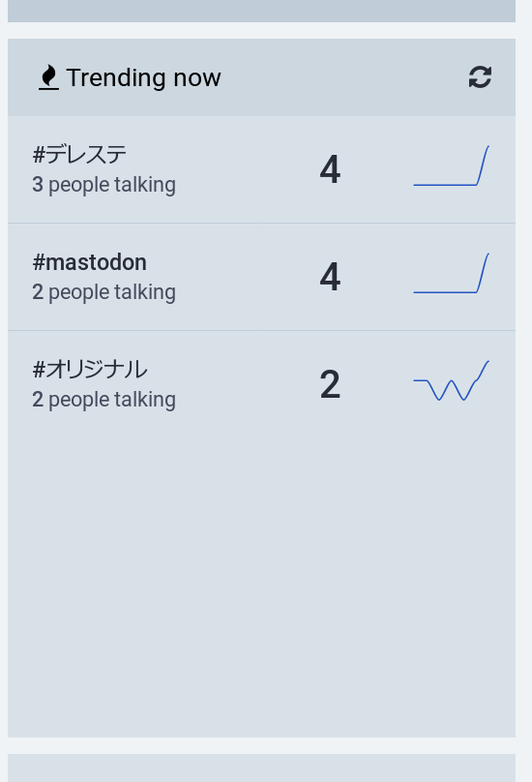Click "2 people talking" under #オリジナル
This screenshot has height=782, width=532.
point(103,400)
